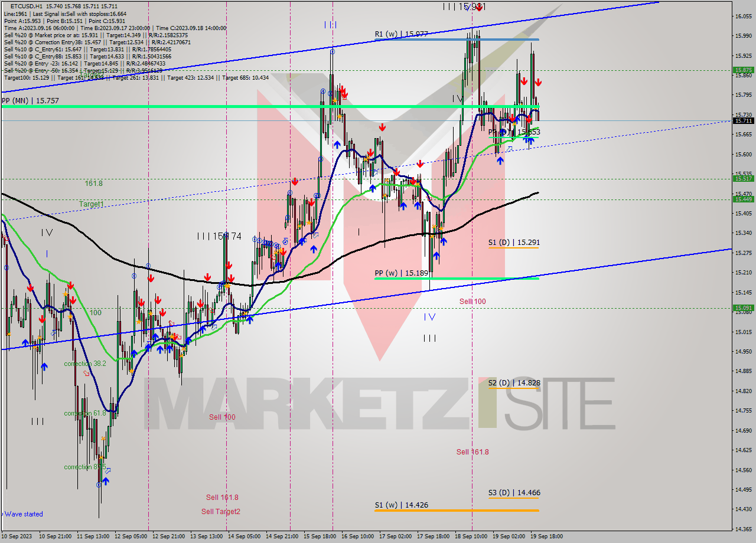The width and height of the screenshot is (756, 543).
Task: Click the 'Wave started' label
Action: [24, 514]
